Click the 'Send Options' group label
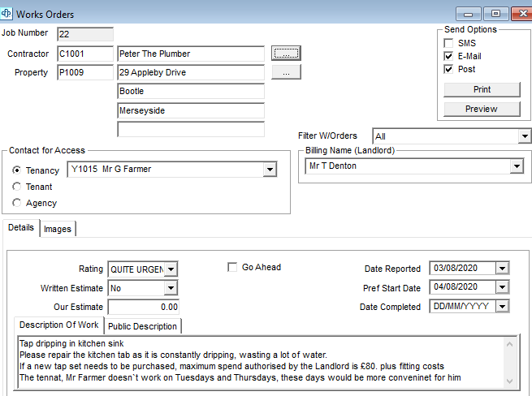Screen dimensions: 532x396 point(470,29)
